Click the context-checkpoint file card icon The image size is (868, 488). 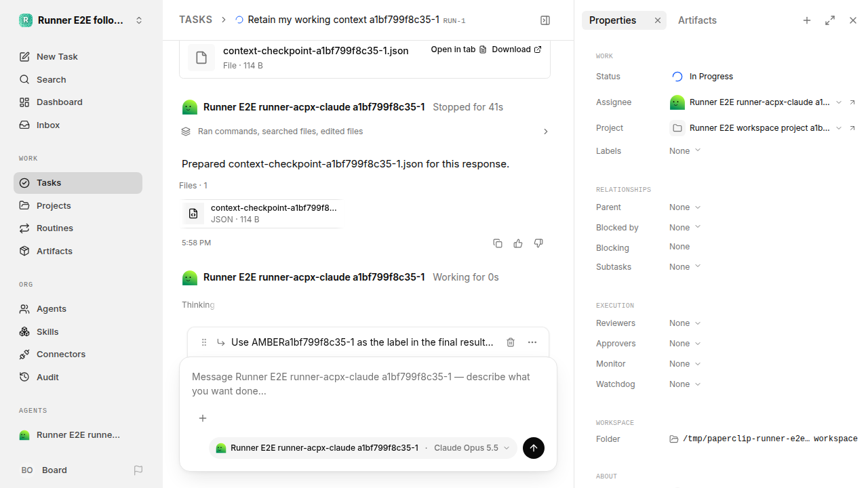(201, 58)
